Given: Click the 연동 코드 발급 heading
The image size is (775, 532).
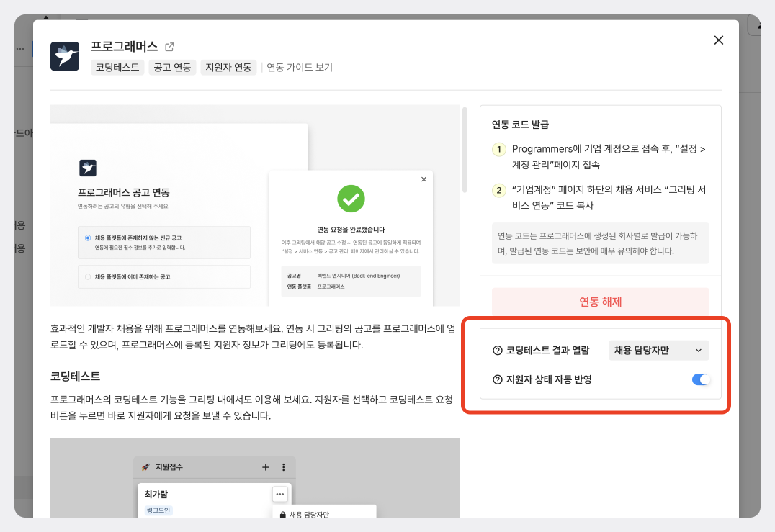Looking at the screenshot, I should tap(520, 125).
